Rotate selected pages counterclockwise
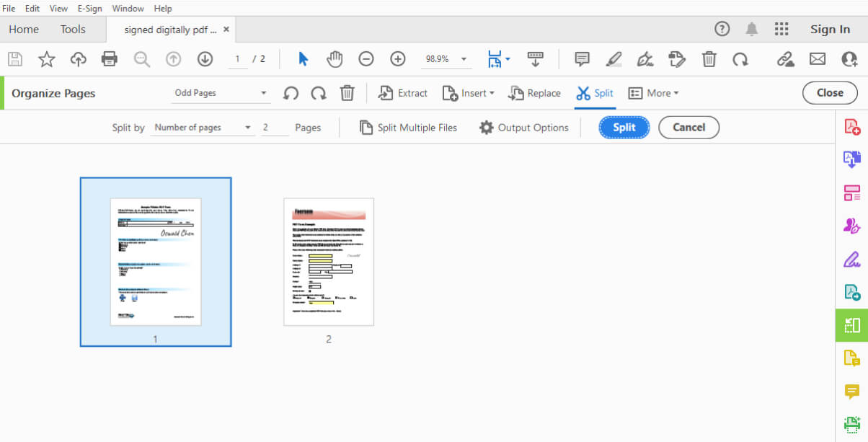Screen dimensions: 868x442 point(291,93)
